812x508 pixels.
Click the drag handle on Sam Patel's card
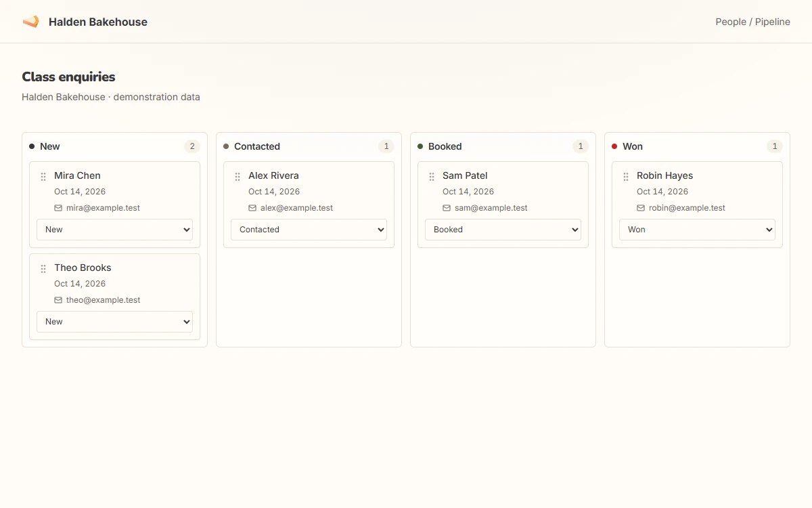432,177
